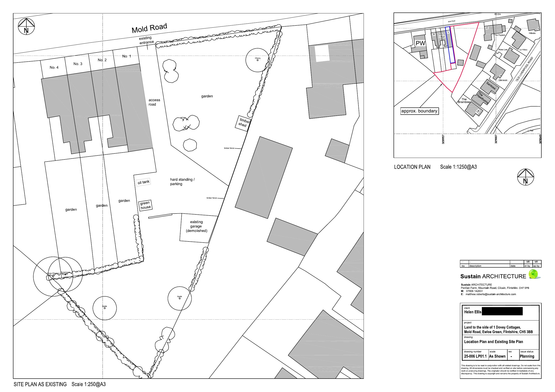The image size is (555, 392).
Task: Click the 'existing garage (demolished)' outline
Action: point(196,226)
